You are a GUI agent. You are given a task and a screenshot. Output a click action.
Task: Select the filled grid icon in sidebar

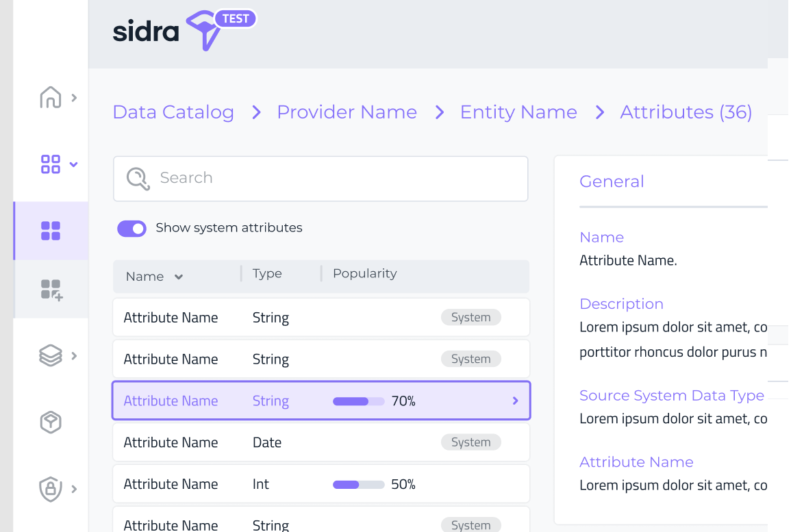(51, 231)
